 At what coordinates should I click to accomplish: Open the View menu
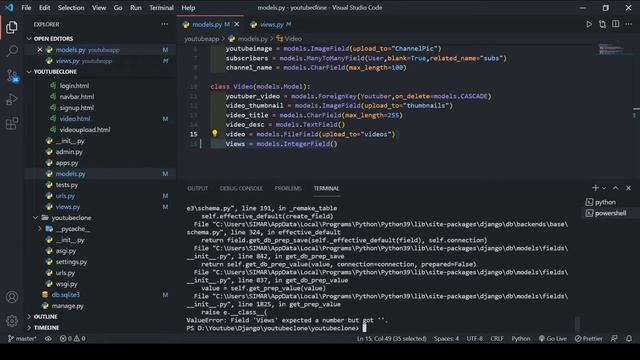pos(99,8)
